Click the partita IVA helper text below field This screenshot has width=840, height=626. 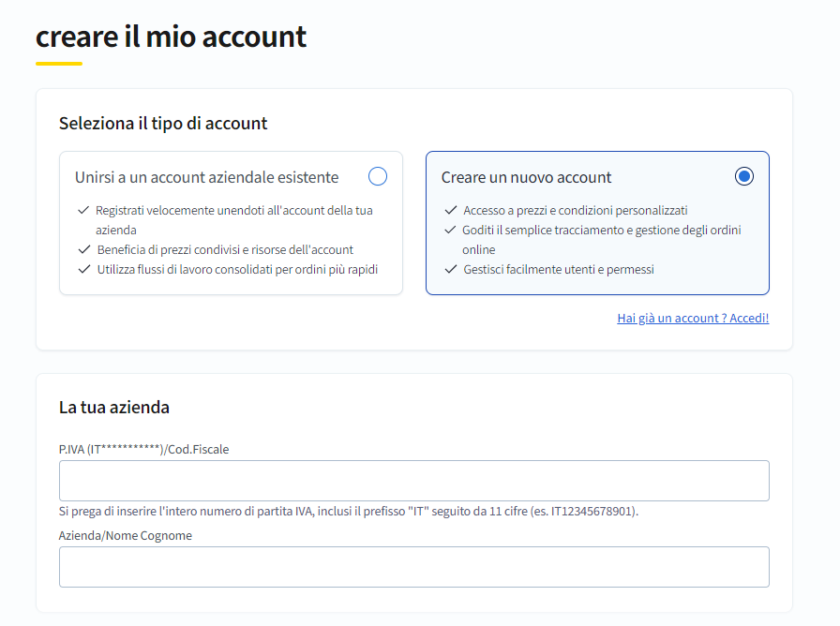pos(348,512)
